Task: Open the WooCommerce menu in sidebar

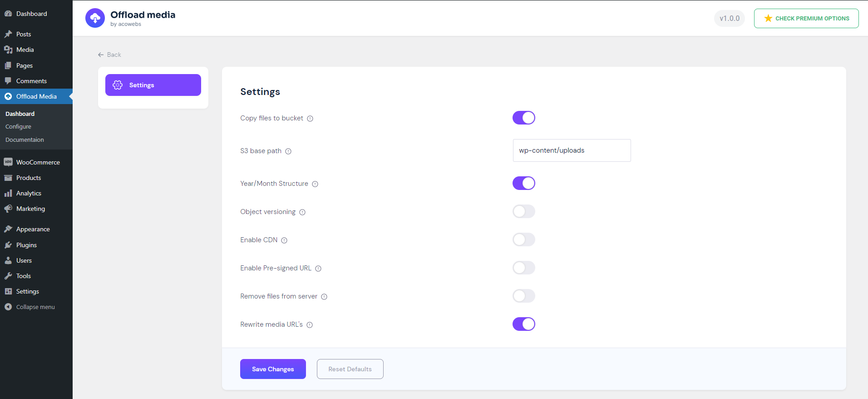Action: click(38, 162)
